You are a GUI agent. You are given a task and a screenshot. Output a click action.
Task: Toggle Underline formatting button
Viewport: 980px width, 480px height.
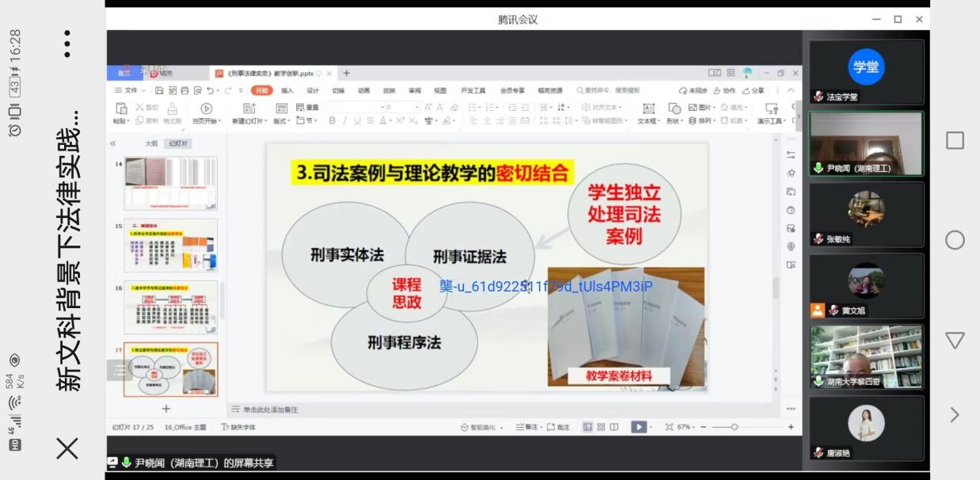(358, 120)
